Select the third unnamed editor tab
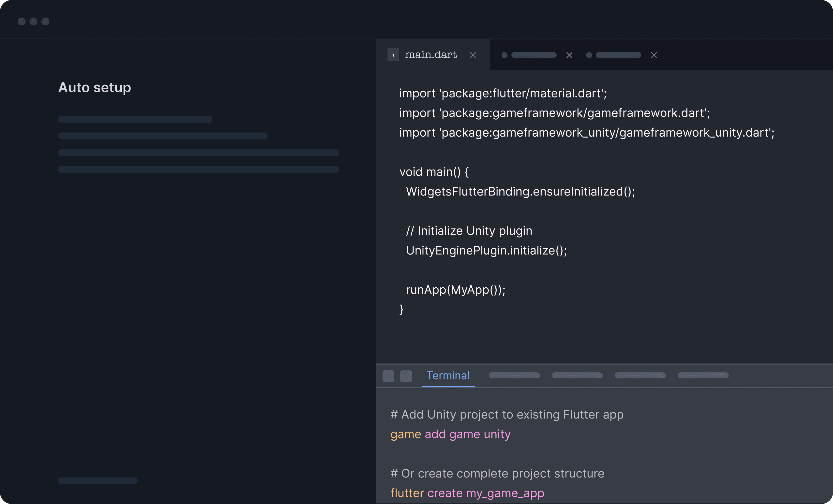 pyautogui.click(x=618, y=55)
